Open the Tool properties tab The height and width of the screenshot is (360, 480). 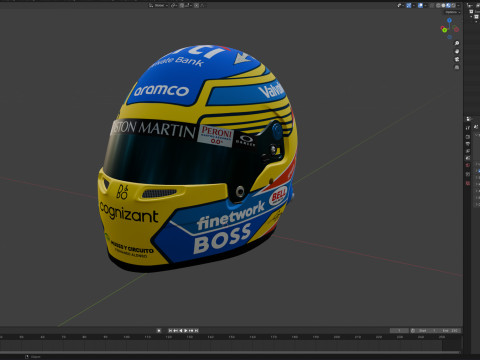468,128
